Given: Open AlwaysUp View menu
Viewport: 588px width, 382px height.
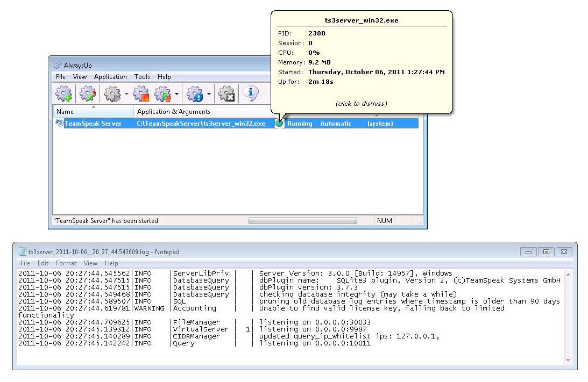Looking at the screenshot, I should coord(80,77).
